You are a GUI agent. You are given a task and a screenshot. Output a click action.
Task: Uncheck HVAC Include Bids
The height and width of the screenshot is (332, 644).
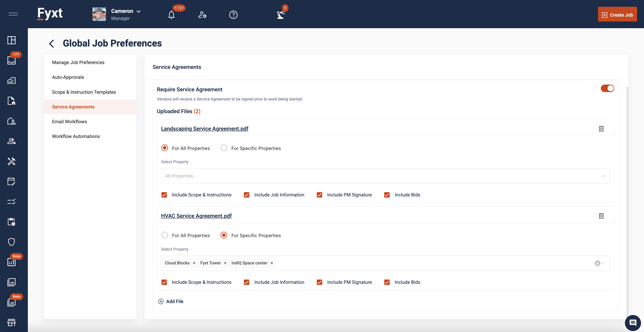[387, 282]
